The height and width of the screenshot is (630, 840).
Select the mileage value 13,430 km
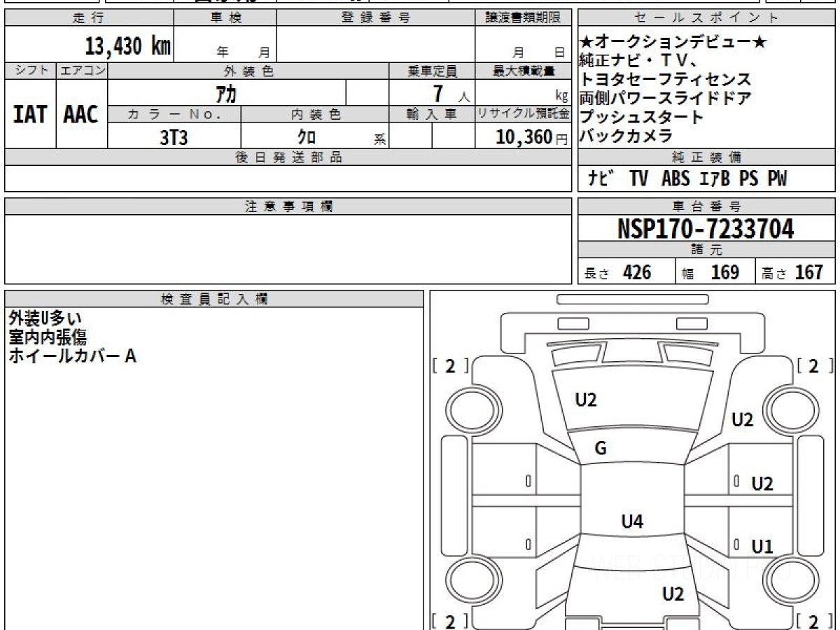[x=127, y=46]
